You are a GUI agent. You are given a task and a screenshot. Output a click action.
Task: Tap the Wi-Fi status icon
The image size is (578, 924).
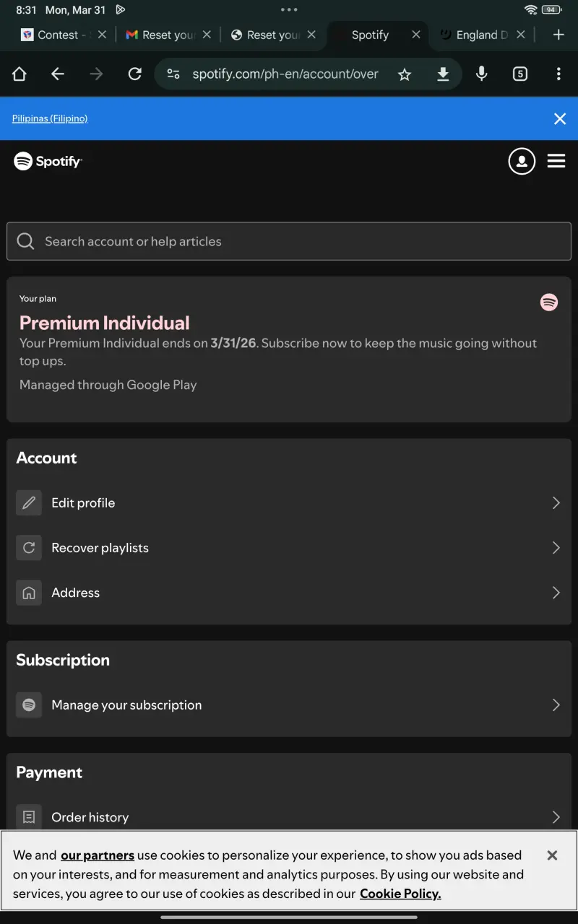click(x=531, y=10)
